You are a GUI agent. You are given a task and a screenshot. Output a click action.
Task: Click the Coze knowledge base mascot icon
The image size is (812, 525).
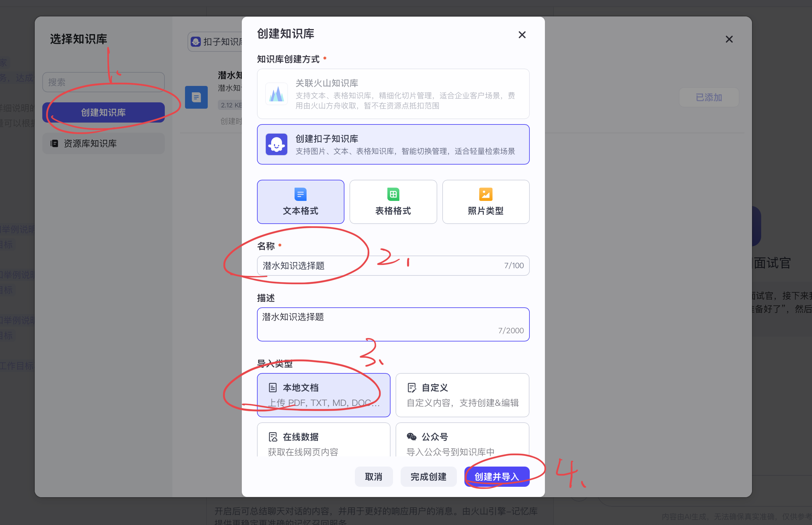click(276, 145)
